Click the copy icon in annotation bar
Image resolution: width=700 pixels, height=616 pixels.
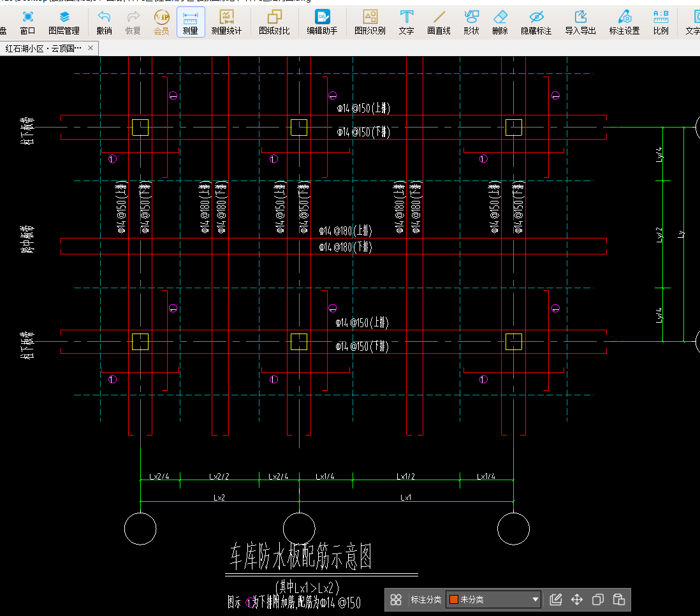click(x=598, y=599)
